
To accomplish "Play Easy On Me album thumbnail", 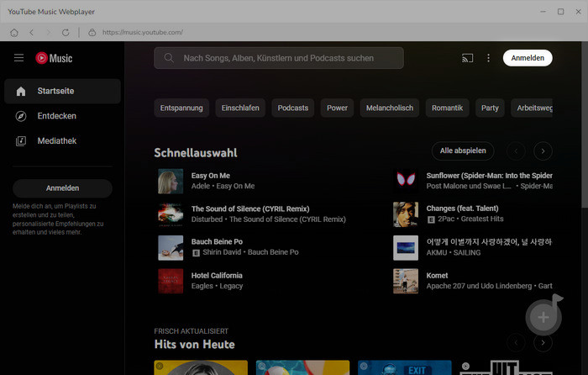I will (171, 182).
